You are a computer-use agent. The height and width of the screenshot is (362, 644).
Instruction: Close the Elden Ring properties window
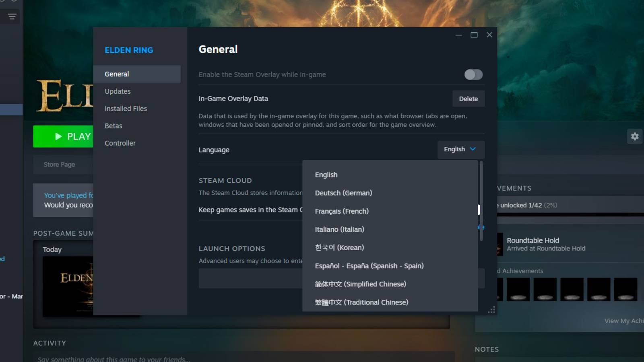(x=489, y=35)
